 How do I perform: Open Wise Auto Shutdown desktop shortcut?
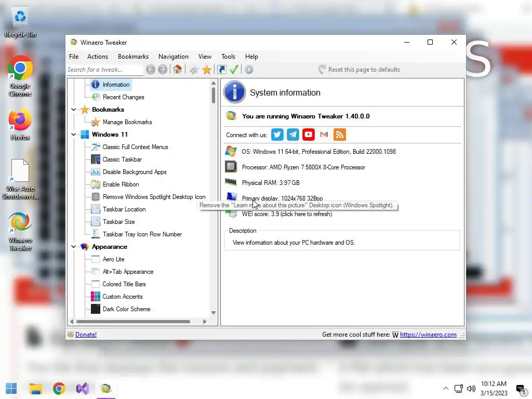click(20, 179)
